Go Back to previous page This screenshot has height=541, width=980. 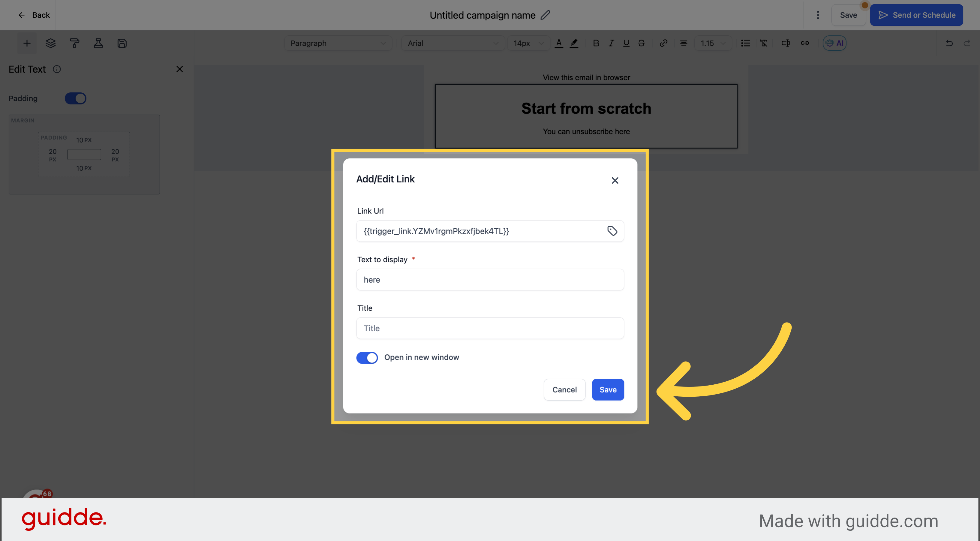point(34,15)
